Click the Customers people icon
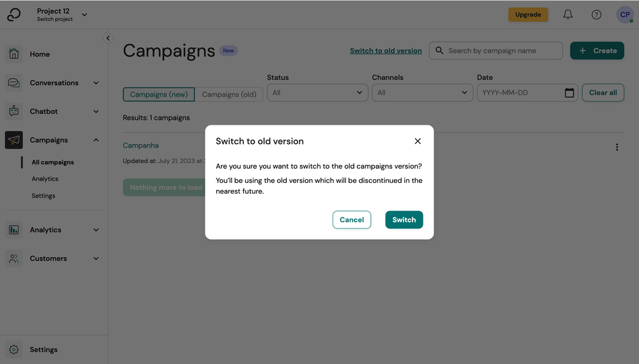Viewport: 639px width, 364px height. point(14,258)
